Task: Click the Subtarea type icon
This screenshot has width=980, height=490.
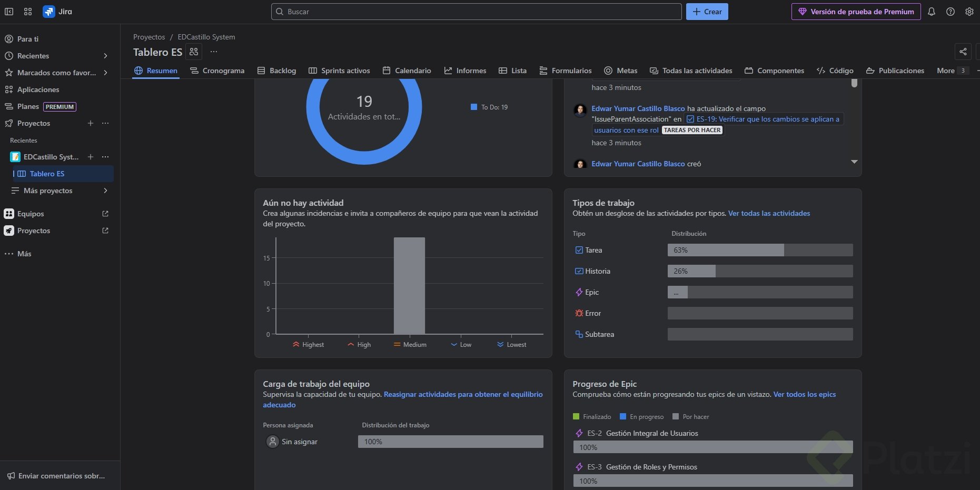Action: pos(579,334)
